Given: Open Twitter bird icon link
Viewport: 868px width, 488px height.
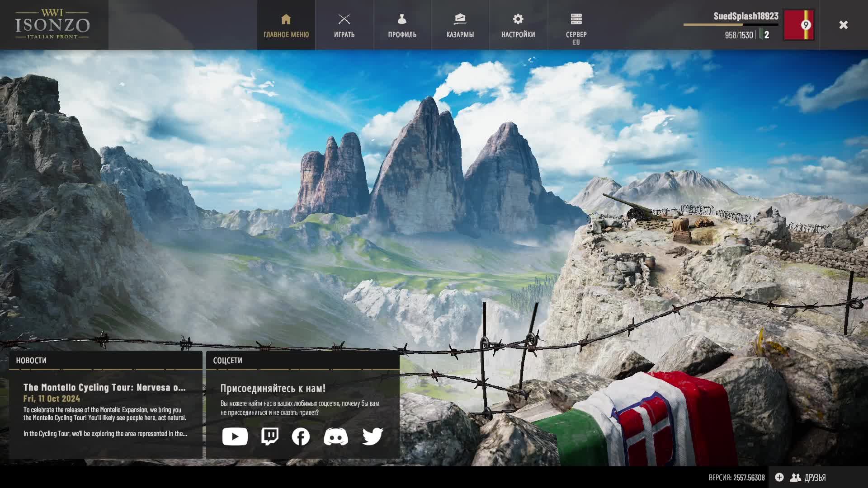Looking at the screenshot, I should coord(373,436).
